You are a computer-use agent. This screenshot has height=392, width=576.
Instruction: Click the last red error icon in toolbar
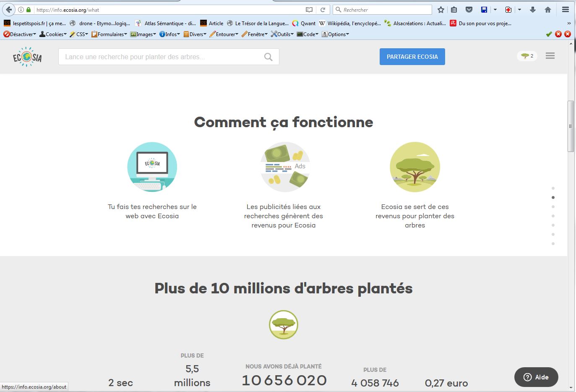(568, 34)
